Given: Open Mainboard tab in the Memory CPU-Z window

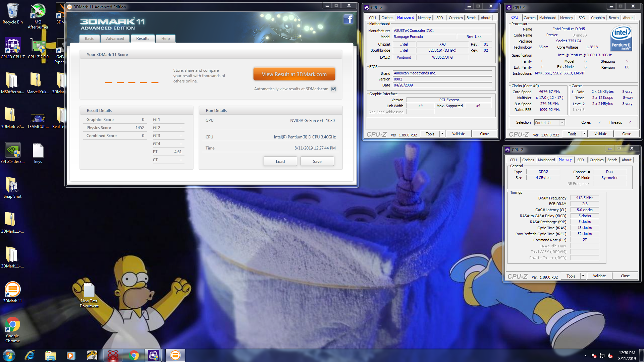Looking at the screenshot, I should 546,160.
